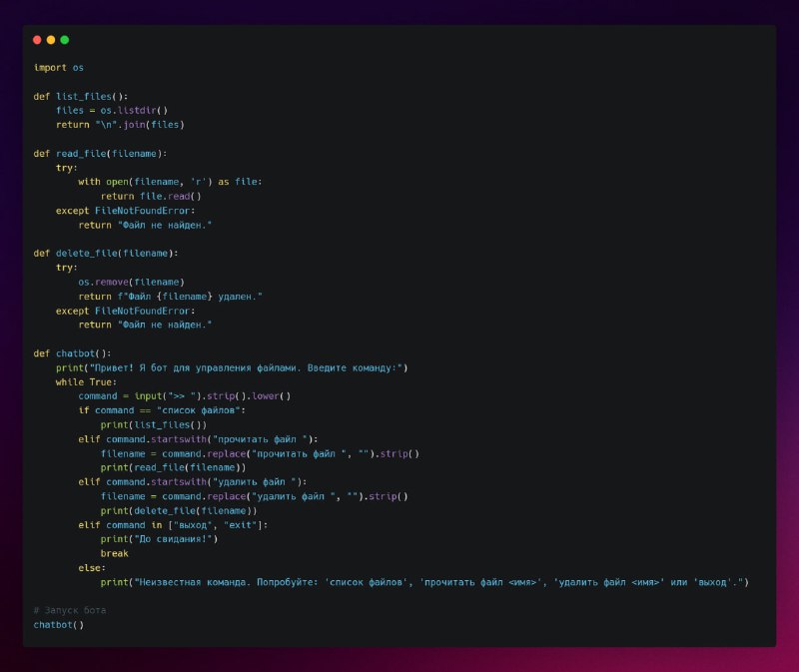Select the 'while True:' line
Screen dimensions: 799x672
point(86,382)
